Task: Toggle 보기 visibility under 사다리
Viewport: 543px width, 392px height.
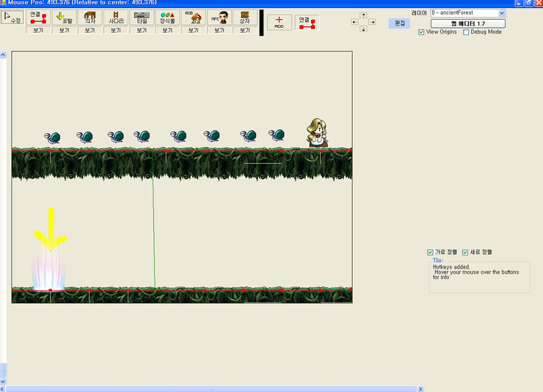Action: [116, 30]
